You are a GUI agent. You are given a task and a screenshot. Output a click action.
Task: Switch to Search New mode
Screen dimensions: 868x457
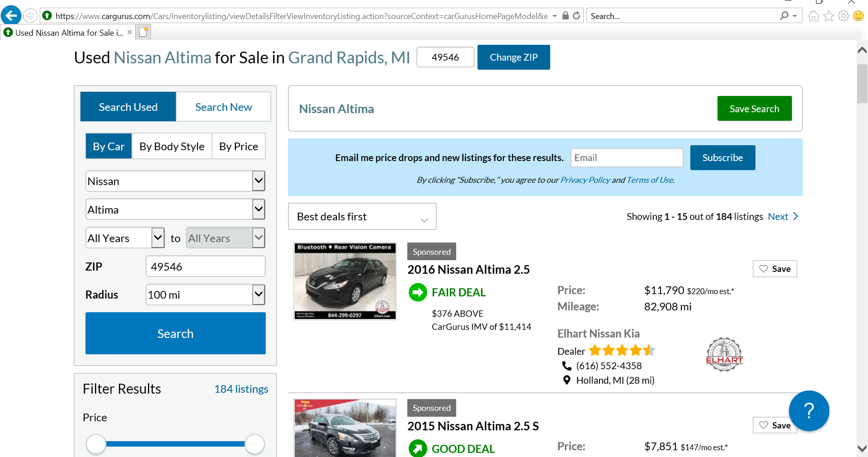point(223,107)
